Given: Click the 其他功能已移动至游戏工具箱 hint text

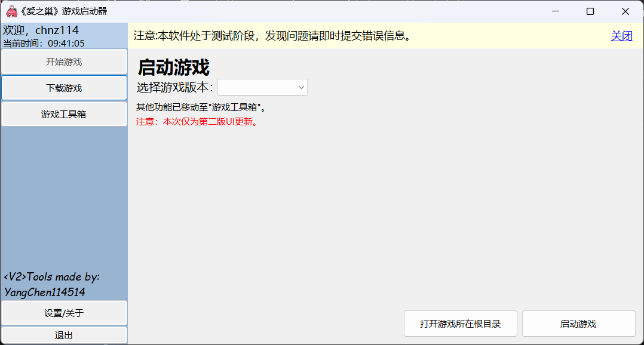Looking at the screenshot, I should [x=201, y=107].
